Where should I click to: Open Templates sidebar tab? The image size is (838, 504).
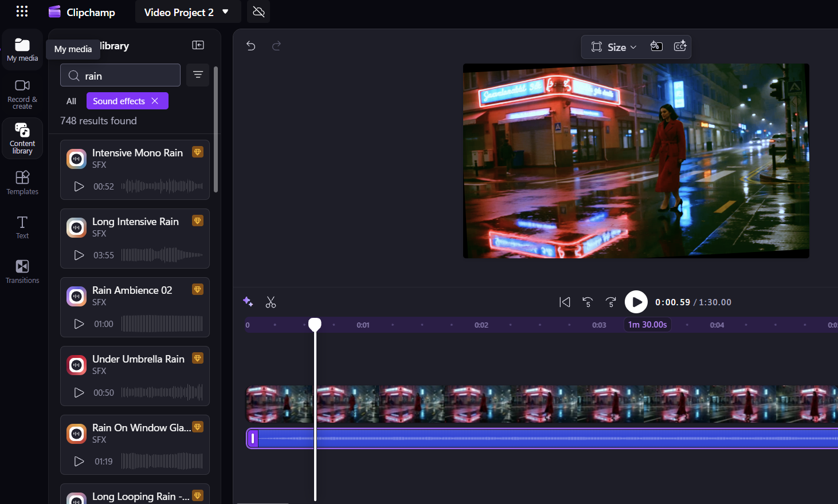point(22,183)
